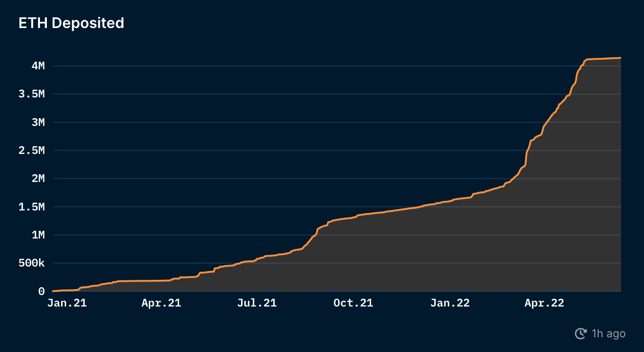Click the 0 y-axis label
The image size is (644, 352).
pos(41,291)
